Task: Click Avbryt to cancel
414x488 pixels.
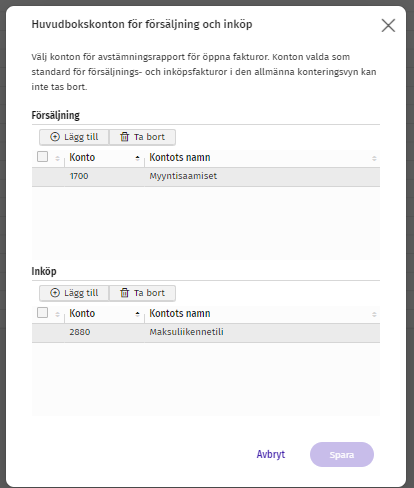Action: (271, 454)
